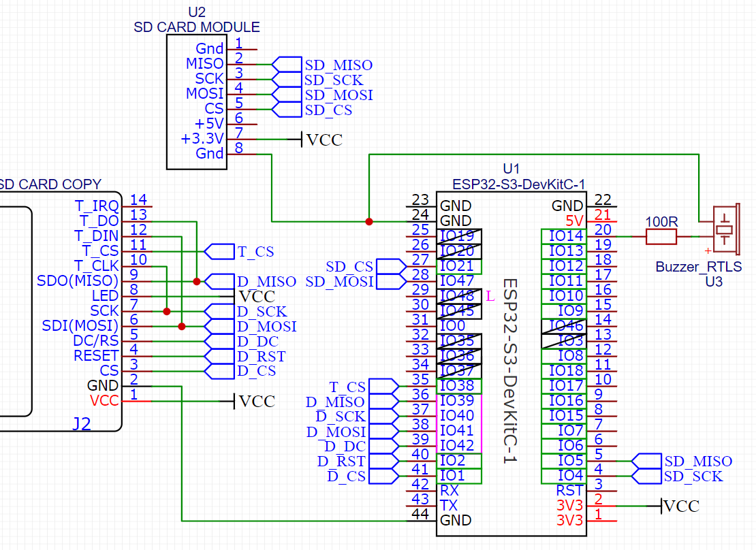Click the D_MOSI net flag at J2 SDI(MOSI) pin
Viewport: 756px width, 550px height.
click(x=219, y=326)
